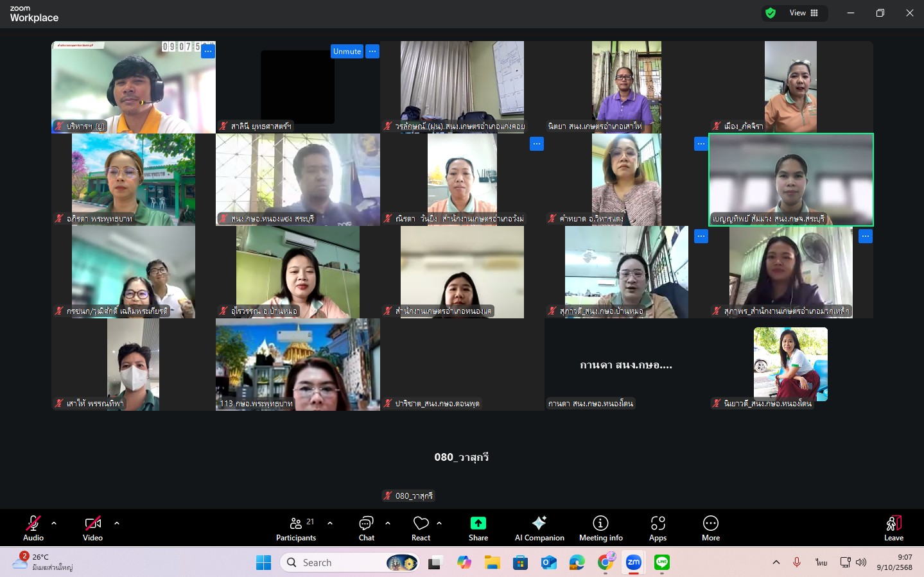This screenshot has width=924, height=577.
Task: Expand the Chat options arrow
Action: 388,523
